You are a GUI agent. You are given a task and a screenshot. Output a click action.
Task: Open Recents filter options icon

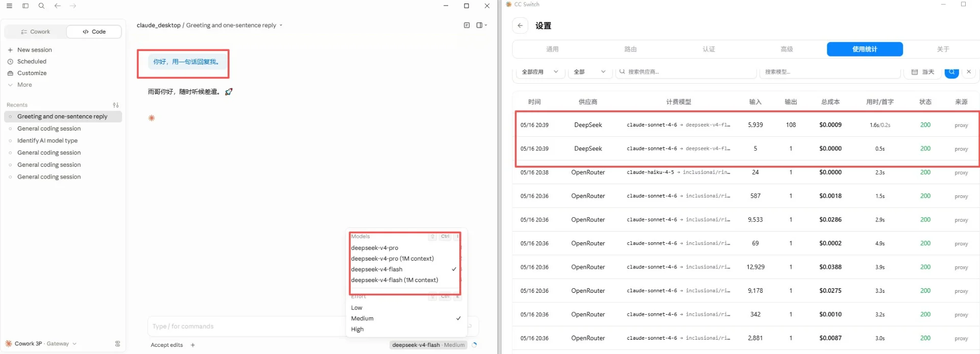point(116,105)
